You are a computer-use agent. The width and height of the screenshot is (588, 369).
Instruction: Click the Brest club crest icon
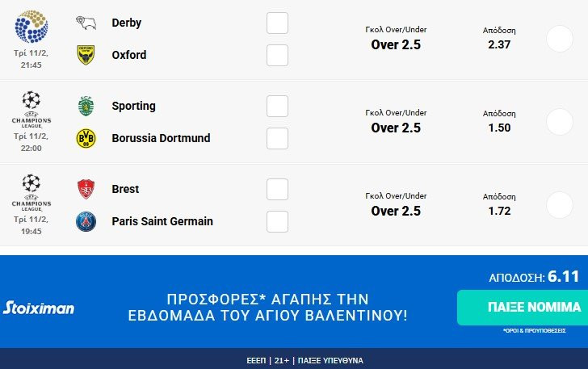(x=86, y=189)
